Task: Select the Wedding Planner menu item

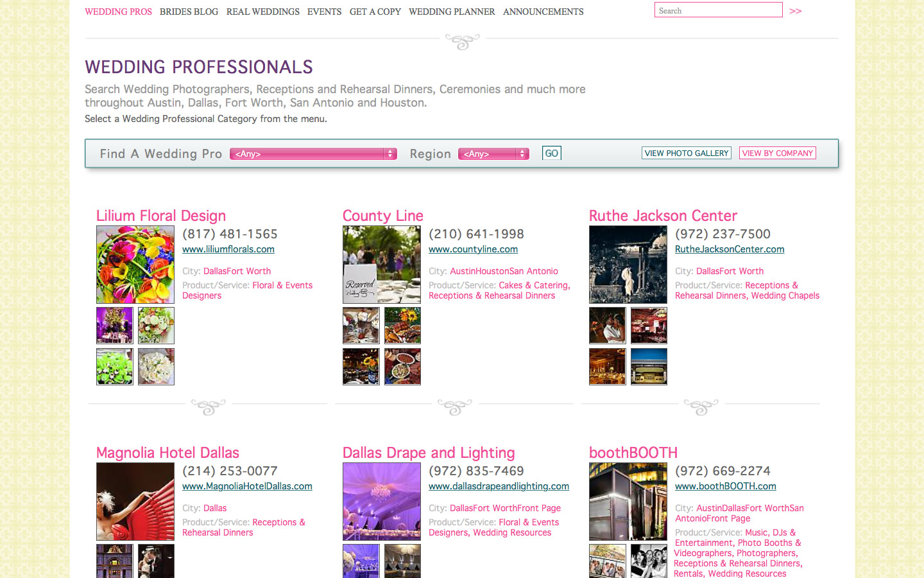Action: 452,12
